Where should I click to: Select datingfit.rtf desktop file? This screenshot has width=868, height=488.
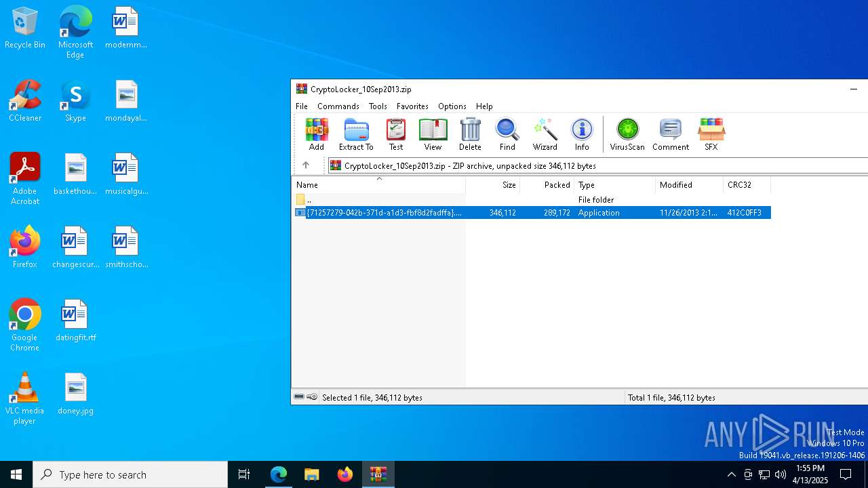pyautogui.click(x=75, y=321)
